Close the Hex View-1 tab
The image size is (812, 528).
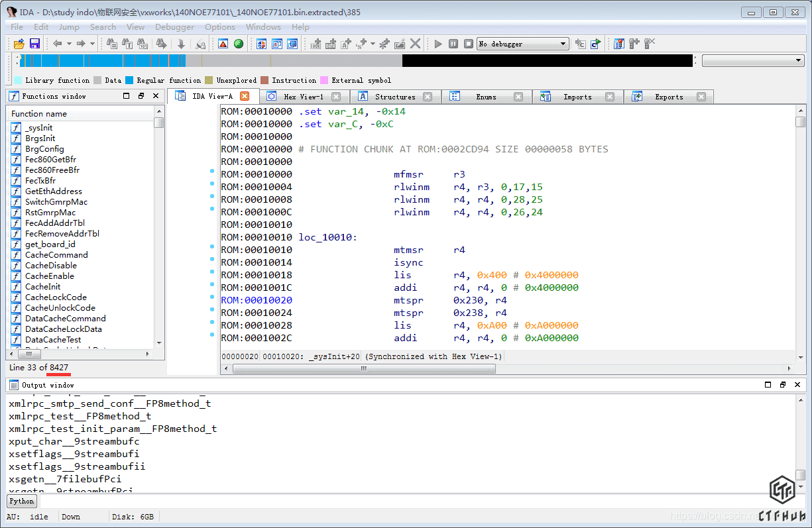pyautogui.click(x=336, y=97)
